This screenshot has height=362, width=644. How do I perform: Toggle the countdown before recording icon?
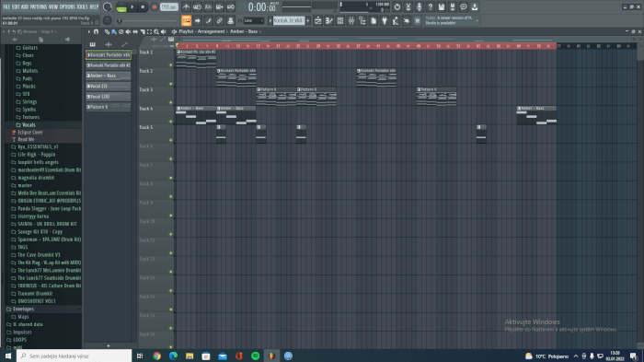(x=208, y=7)
